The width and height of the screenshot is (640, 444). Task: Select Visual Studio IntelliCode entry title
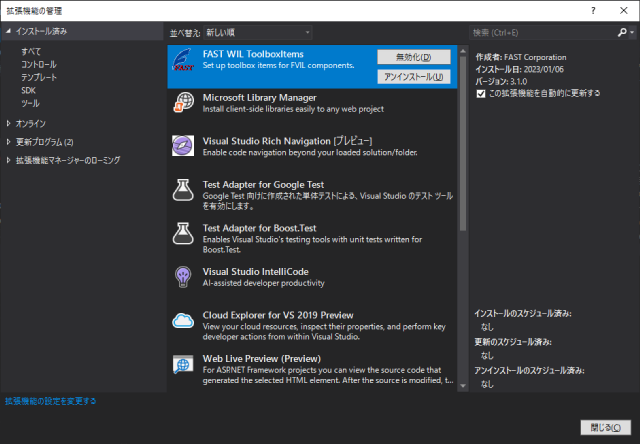256,272
